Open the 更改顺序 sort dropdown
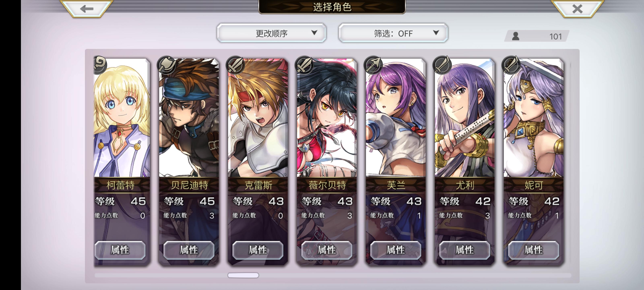644x290 pixels. 271,33
